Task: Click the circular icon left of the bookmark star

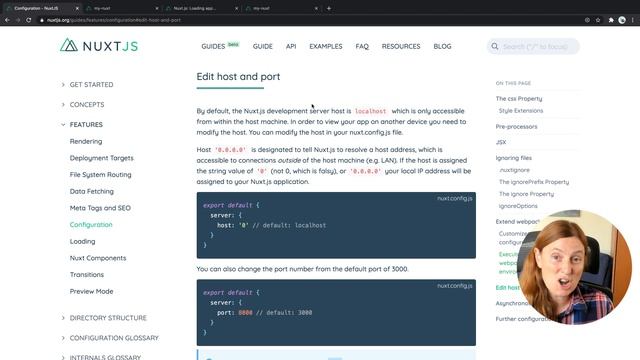Action: 587,20
